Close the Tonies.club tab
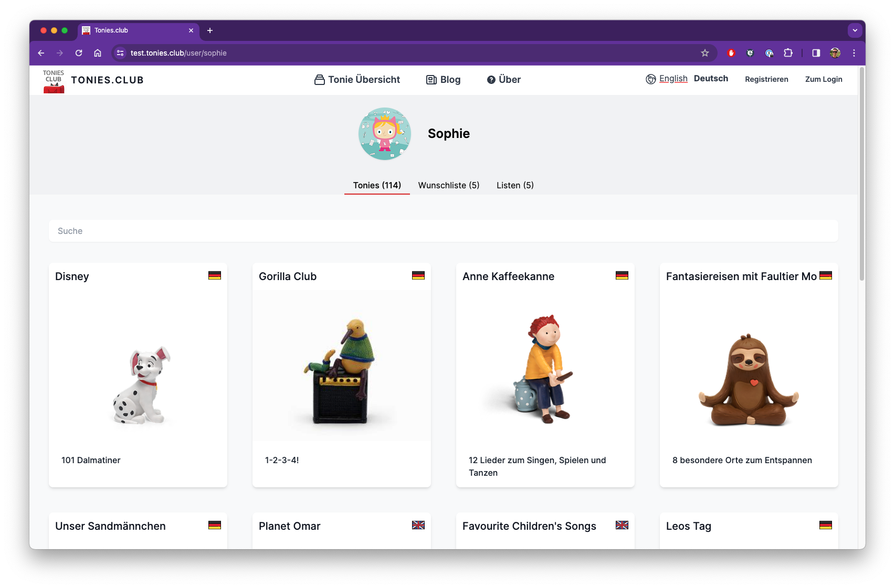 (x=191, y=30)
